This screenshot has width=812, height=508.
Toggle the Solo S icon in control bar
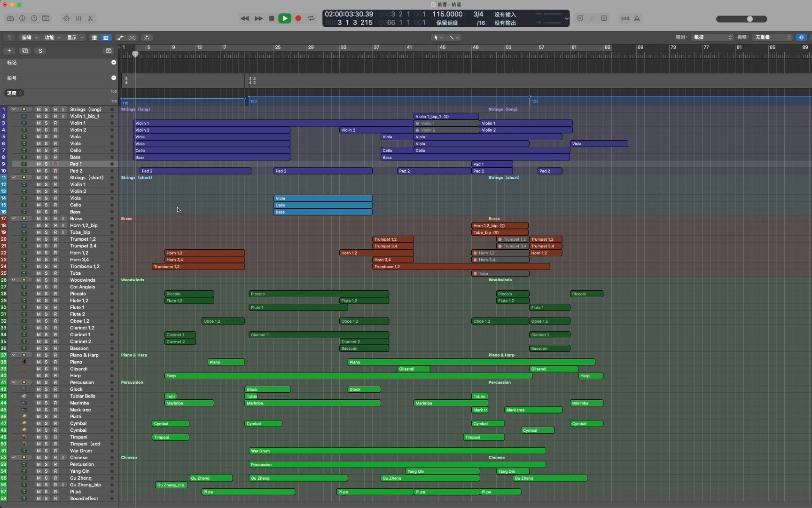click(604, 18)
